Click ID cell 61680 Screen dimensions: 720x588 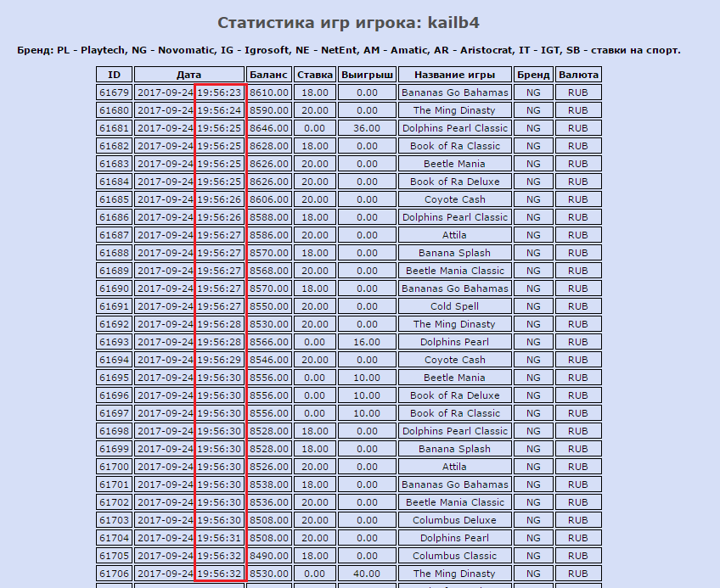click(115, 110)
